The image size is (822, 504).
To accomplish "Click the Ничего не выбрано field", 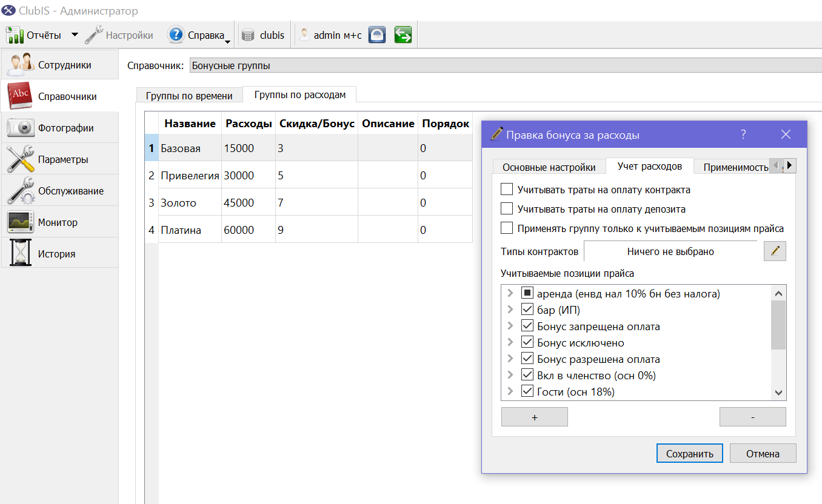I will point(670,251).
